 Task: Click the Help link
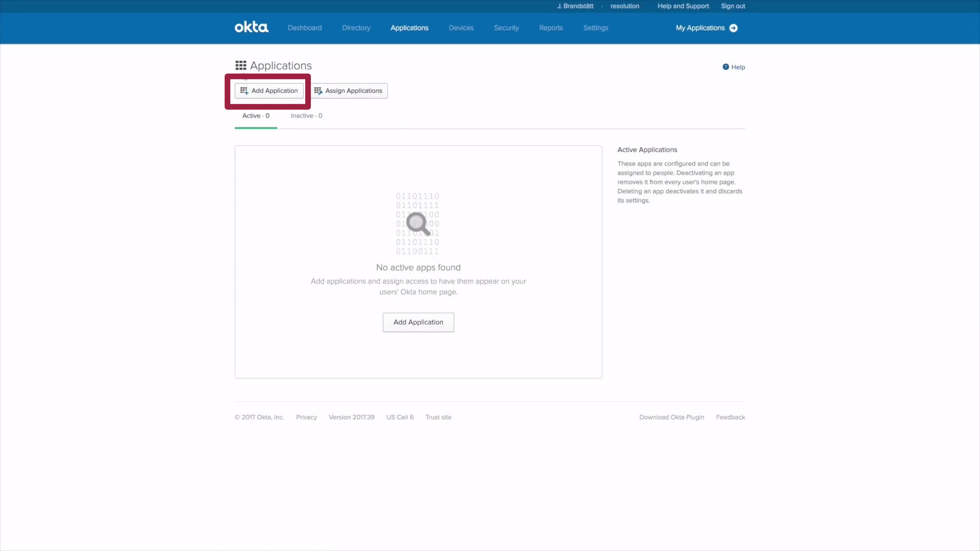click(738, 67)
